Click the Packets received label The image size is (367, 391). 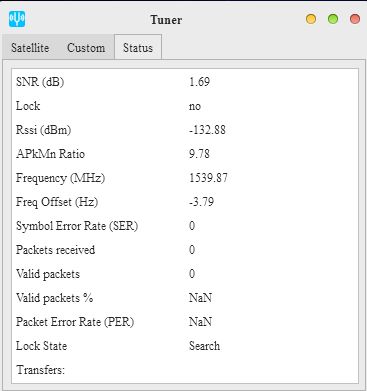click(55, 250)
